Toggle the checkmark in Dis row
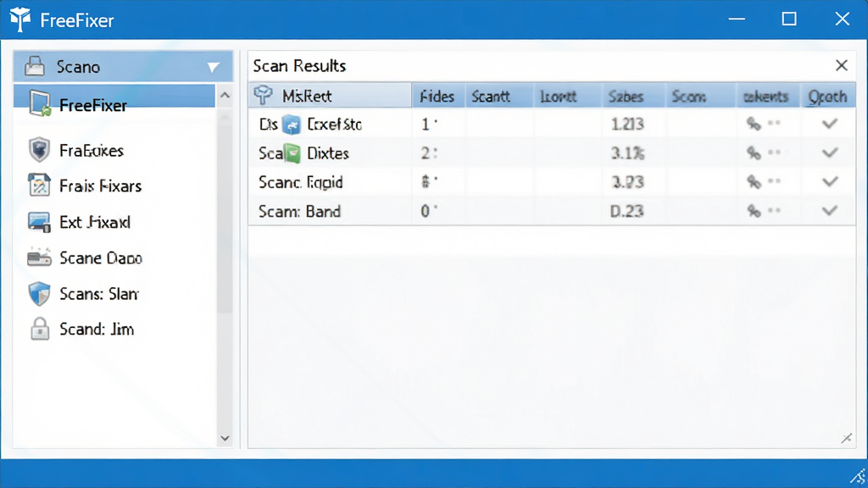868x488 pixels. pyautogui.click(x=829, y=124)
